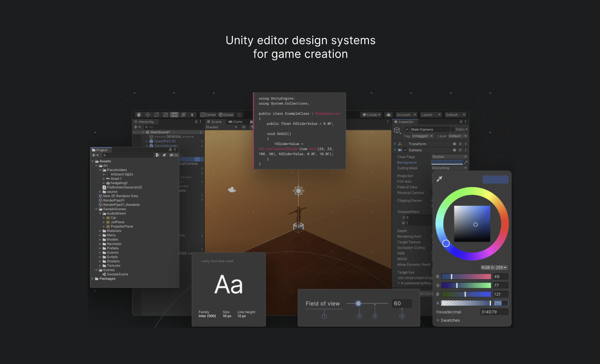The image size is (600, 364).
Task: Lock the Hierarchy panel
Action: 196,121
